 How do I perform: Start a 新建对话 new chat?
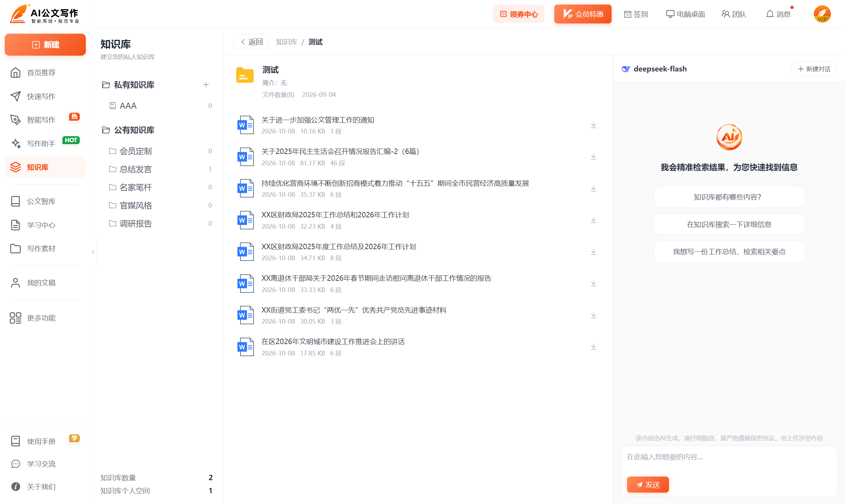click(x=814, y=69)
